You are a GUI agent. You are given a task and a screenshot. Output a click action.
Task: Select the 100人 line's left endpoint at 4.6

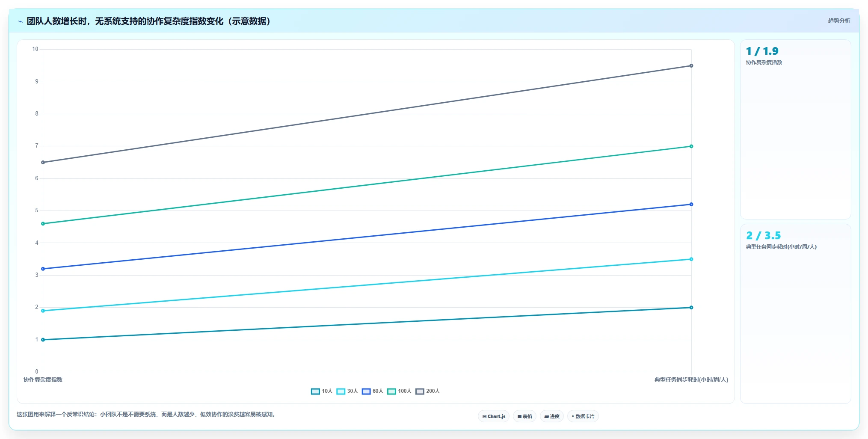tap(43, 224)
